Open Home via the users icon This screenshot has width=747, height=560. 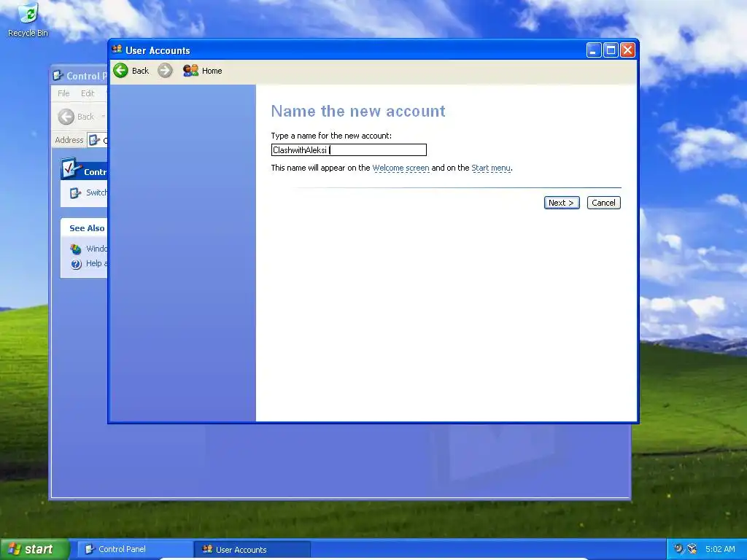190,71
